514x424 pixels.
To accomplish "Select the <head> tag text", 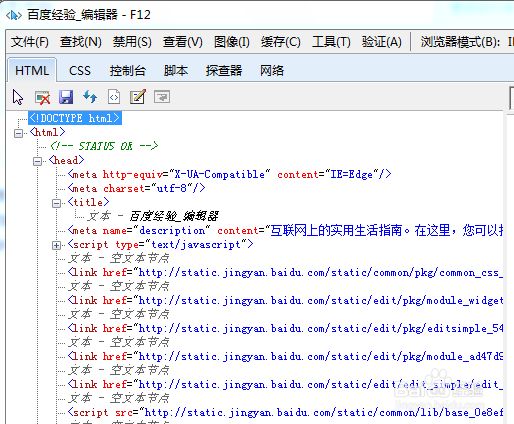I will point(66,160).
